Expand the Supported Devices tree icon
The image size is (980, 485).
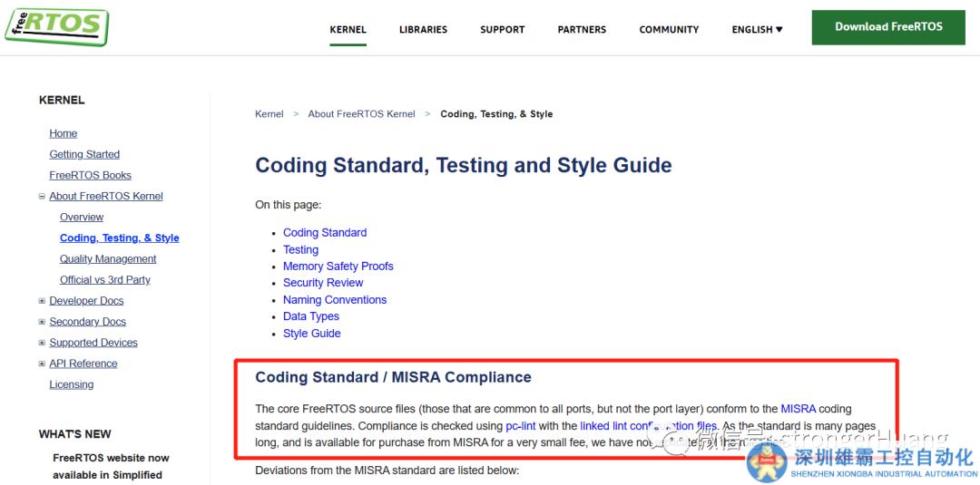[x=42, y=343]
